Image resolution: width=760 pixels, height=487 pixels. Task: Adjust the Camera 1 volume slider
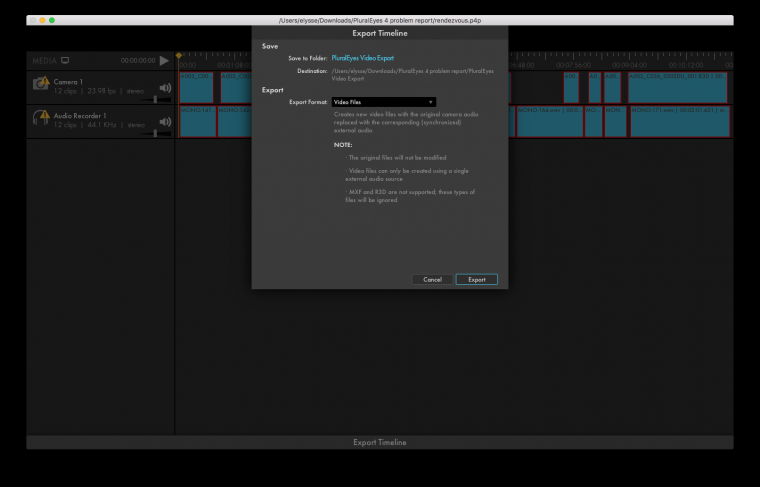[x=155, y=99]
